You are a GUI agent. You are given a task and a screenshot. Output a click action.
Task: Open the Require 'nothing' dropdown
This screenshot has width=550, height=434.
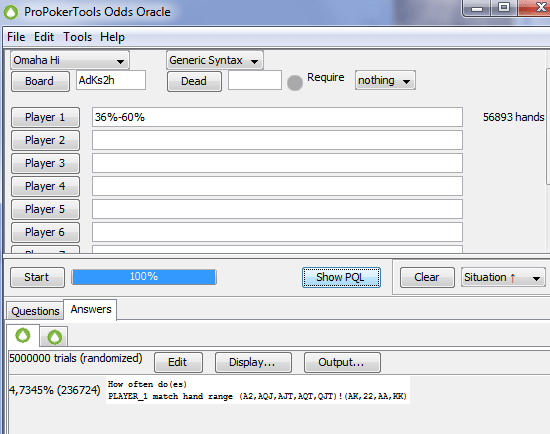click(385, 80)
